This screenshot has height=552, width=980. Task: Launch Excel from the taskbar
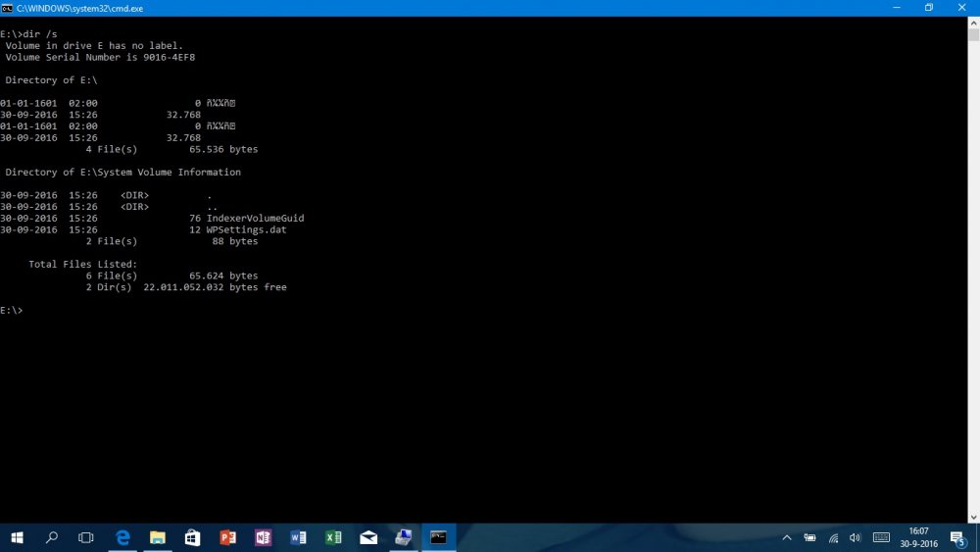tap(333, 537)
